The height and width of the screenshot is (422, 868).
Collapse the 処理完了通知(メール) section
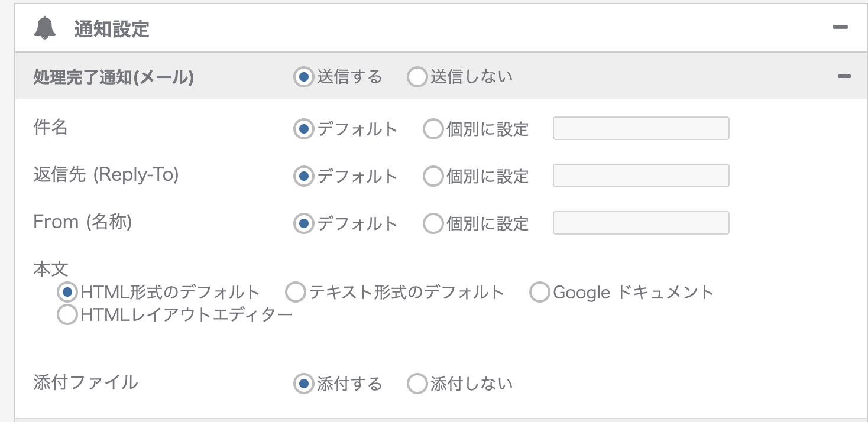844,76
